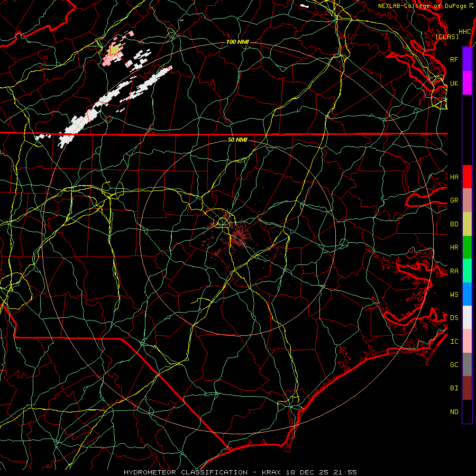The width and height of the screenshot is (476, 476).
Task: Pick the dark green HR legend swatch
Action: tap(467, 248)
